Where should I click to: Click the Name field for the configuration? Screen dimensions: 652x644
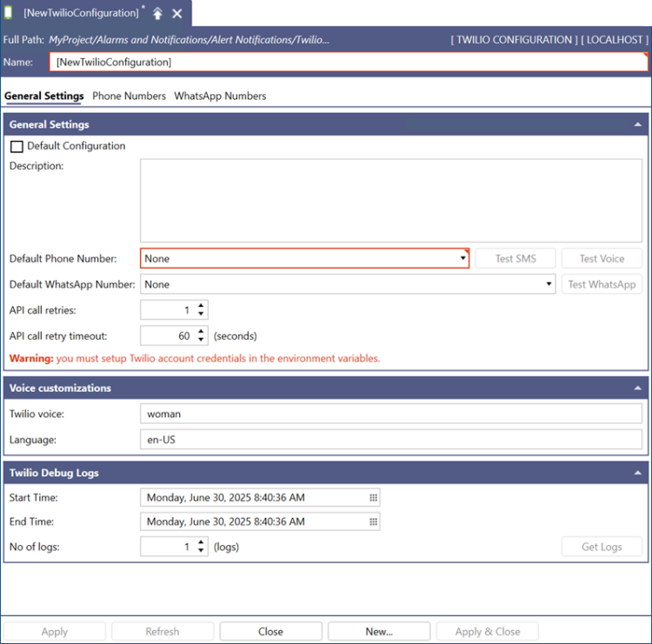[348, 63]
